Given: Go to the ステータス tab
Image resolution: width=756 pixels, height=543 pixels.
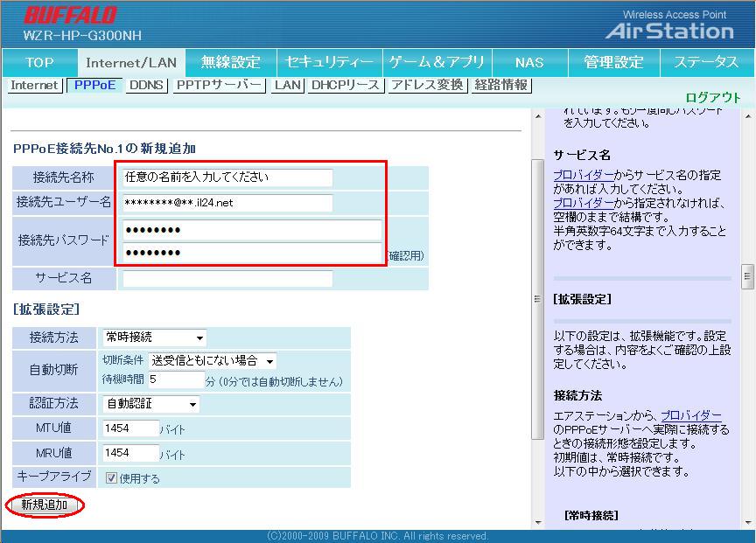Looking at the screenshot, I should (705, 62).
